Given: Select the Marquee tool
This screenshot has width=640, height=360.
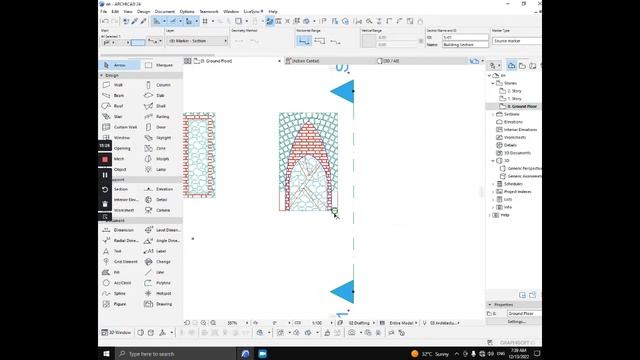Looking at the screenshot, I should click(160, 65).
